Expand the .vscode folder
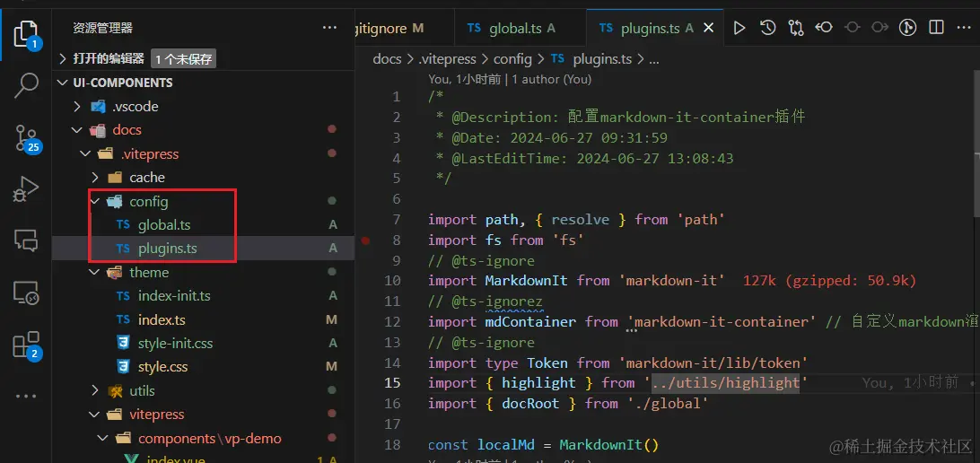The image size is (980, 463). click(x=77, y=106)
